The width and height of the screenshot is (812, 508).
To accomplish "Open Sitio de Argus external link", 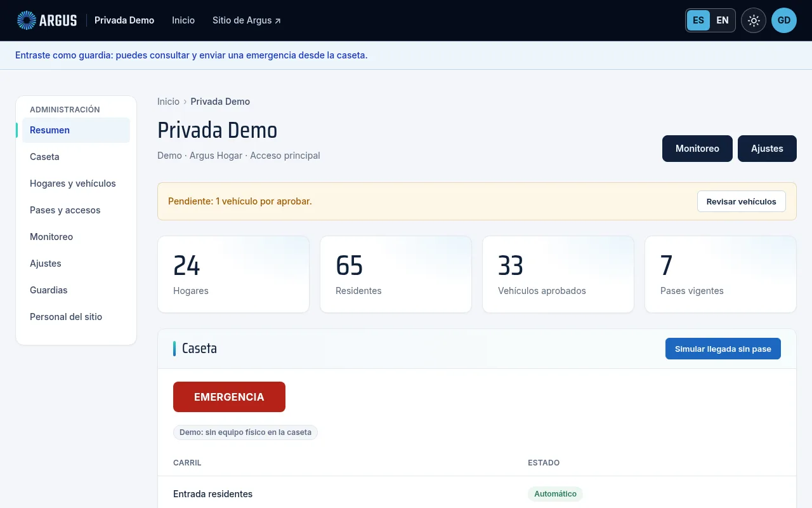I will 247,20.
